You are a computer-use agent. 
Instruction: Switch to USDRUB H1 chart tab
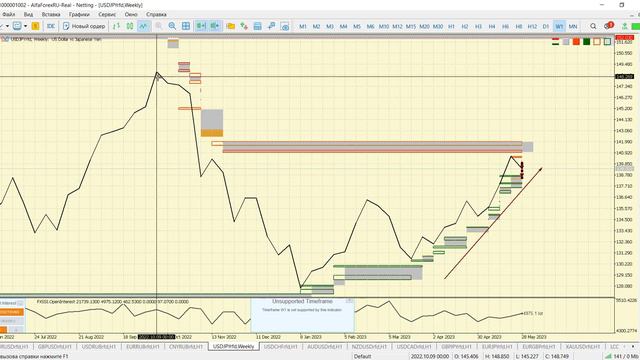[x=98, y=347]
